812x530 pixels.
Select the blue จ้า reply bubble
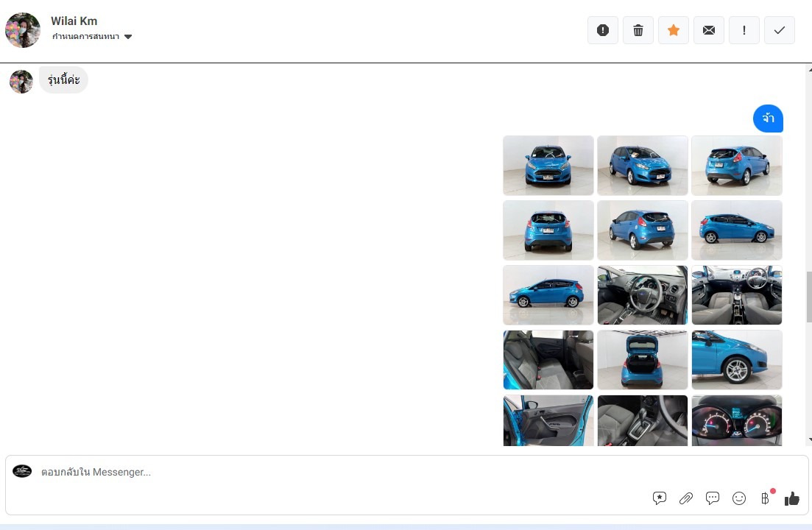point(768,119)
